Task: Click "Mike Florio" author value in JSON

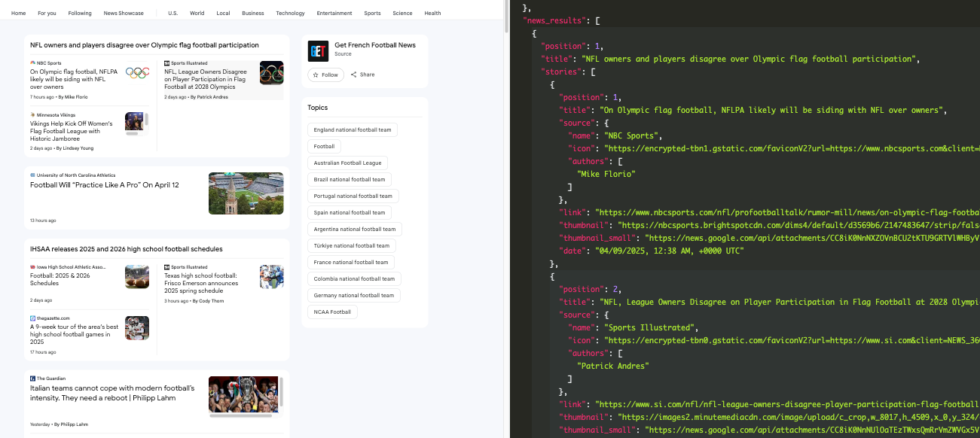Action: coord(606,174)
